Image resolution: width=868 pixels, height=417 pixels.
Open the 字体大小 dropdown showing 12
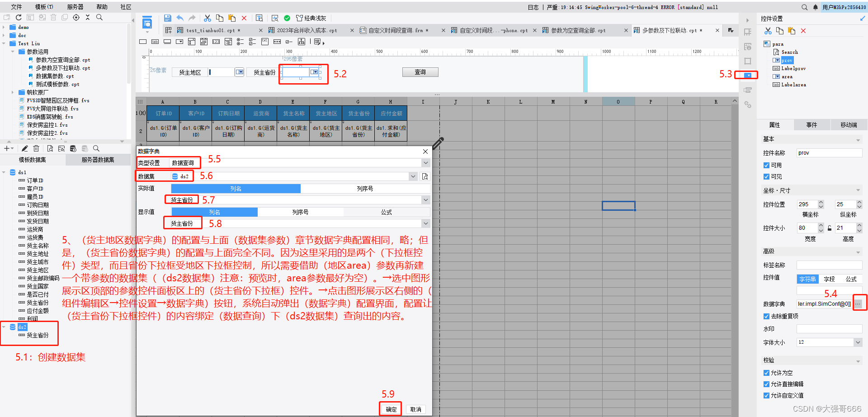point(858,342)
